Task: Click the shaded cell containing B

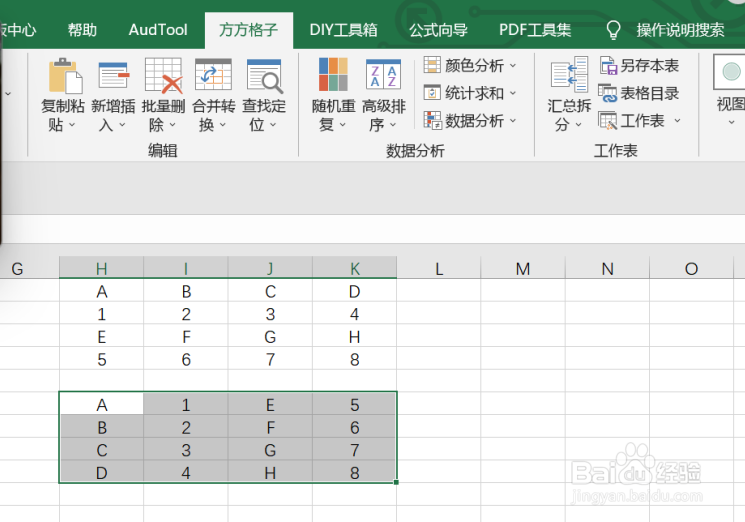Action: pyautogui.click(x=101, y=427)
